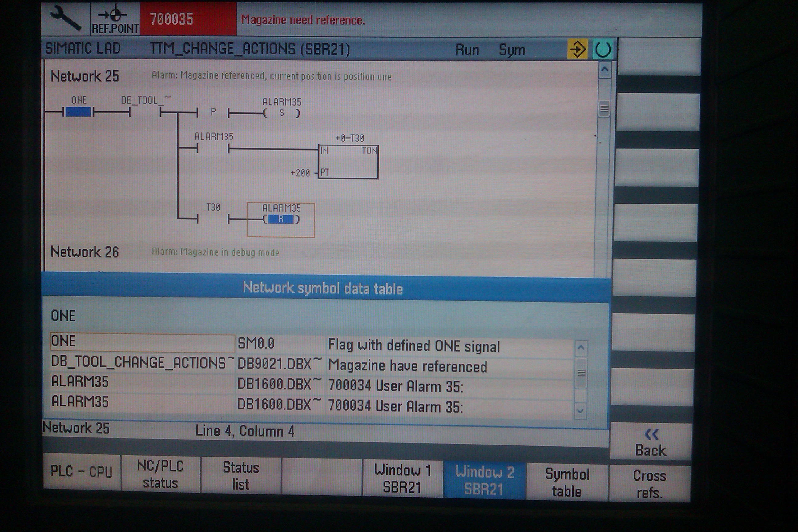Switch to Window 1 SBR21
Screen dimensions: 798x532
pos(402,478)
